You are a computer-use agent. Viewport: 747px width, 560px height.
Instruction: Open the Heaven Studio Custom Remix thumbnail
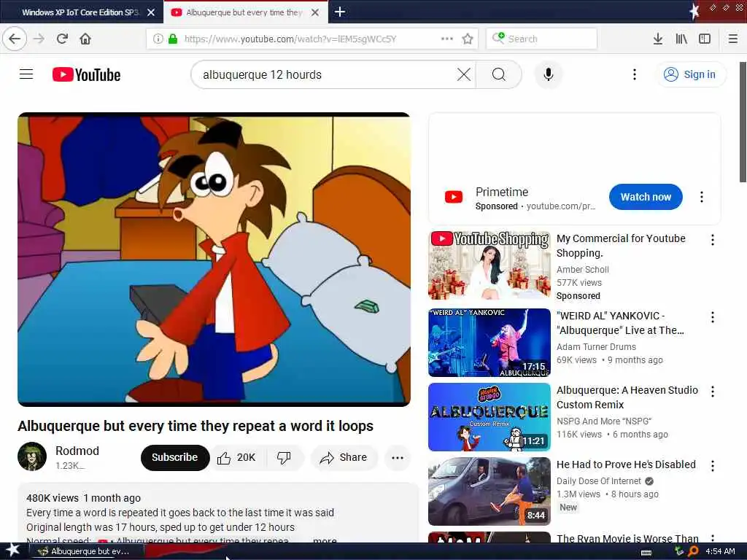tap(489, 417)
